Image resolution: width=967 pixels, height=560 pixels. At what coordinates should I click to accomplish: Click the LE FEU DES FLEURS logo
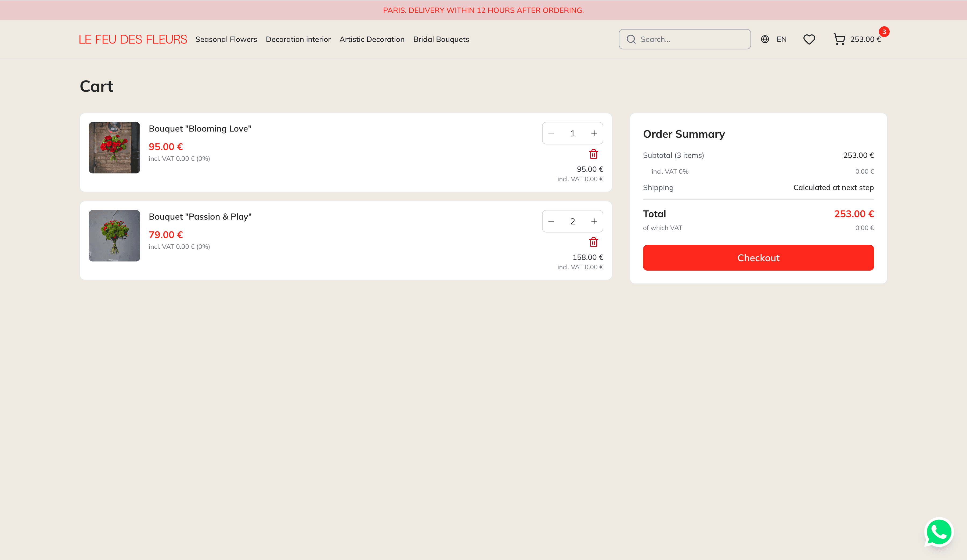click(x=133, y=39)
